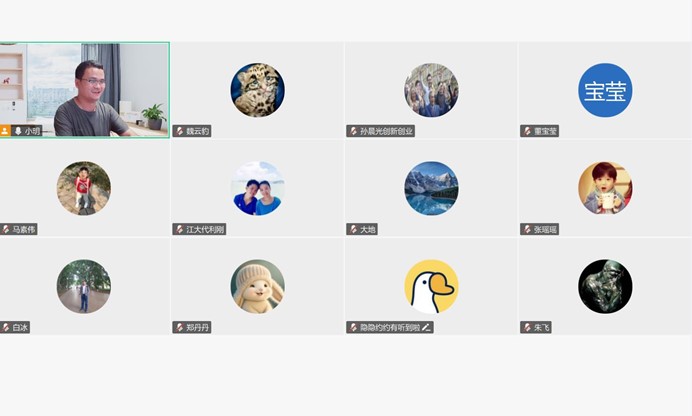Open the mountain lake avatar of 大地

click(431, 188)
